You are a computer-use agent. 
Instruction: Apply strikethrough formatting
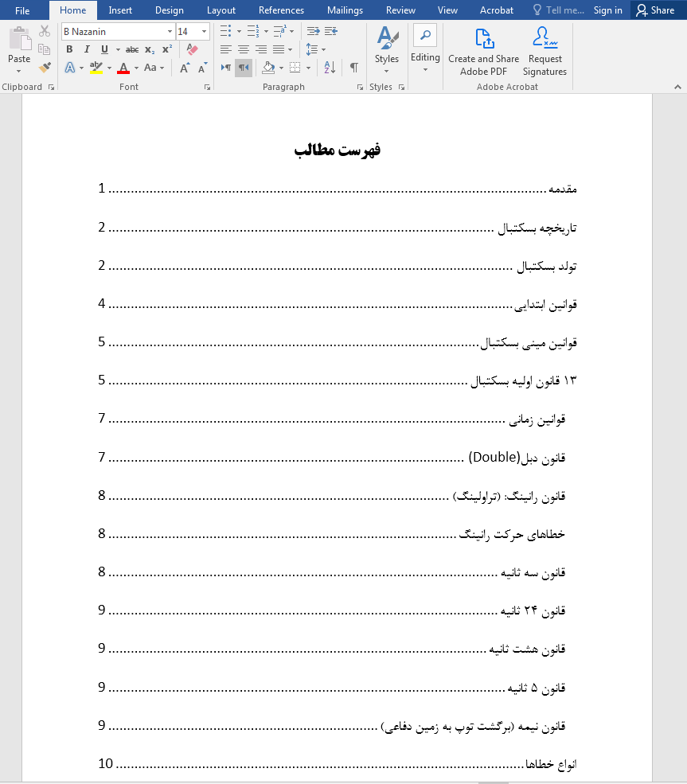pyautogui.click(x=131, y=49)
